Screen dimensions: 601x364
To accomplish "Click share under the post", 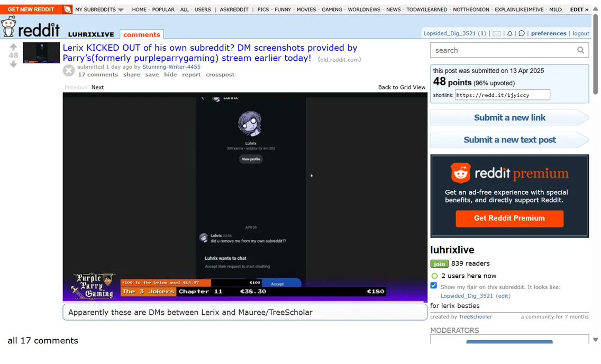I will 131,75.
